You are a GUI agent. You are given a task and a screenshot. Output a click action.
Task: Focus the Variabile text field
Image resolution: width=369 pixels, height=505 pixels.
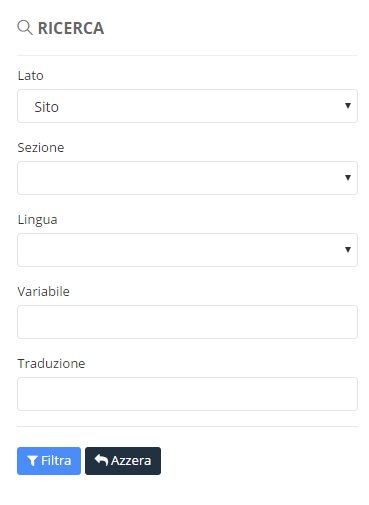[x=187, y=322]
